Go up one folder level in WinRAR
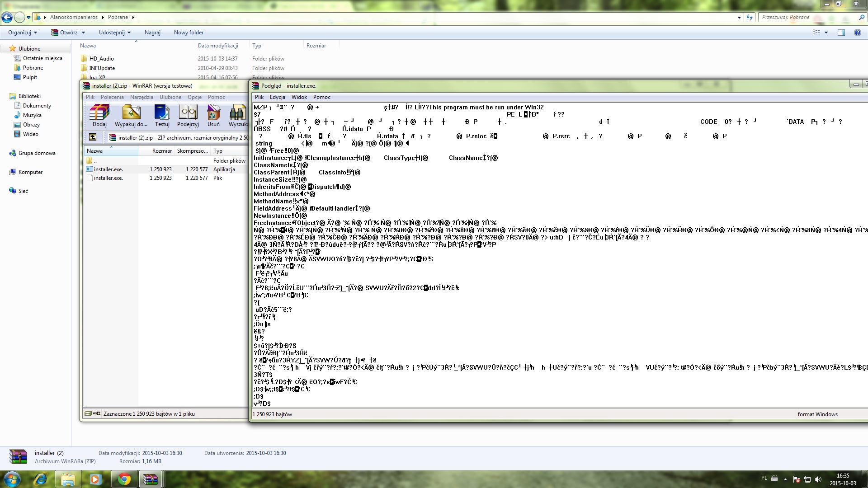The height and width of the screenshot is (488, 868). 93,137
